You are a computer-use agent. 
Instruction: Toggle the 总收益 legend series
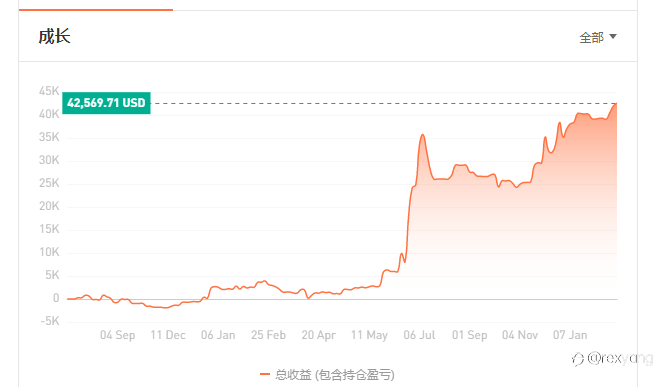tap(328, 374)
